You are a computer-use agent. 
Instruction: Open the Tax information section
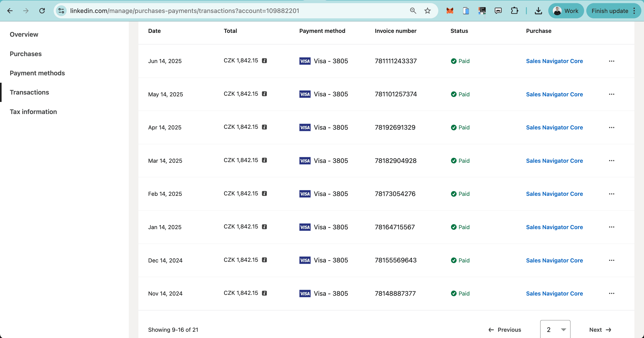tap(33, 112)
